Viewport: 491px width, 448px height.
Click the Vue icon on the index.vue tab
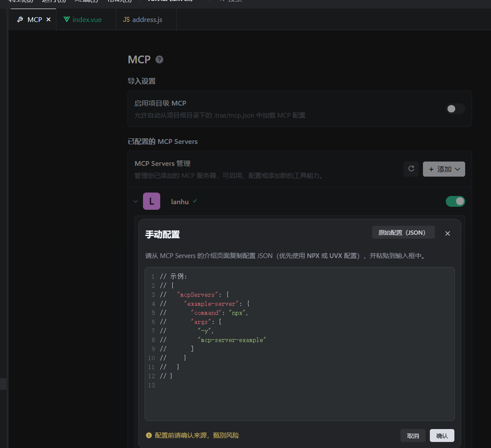(x=67, y=19)
